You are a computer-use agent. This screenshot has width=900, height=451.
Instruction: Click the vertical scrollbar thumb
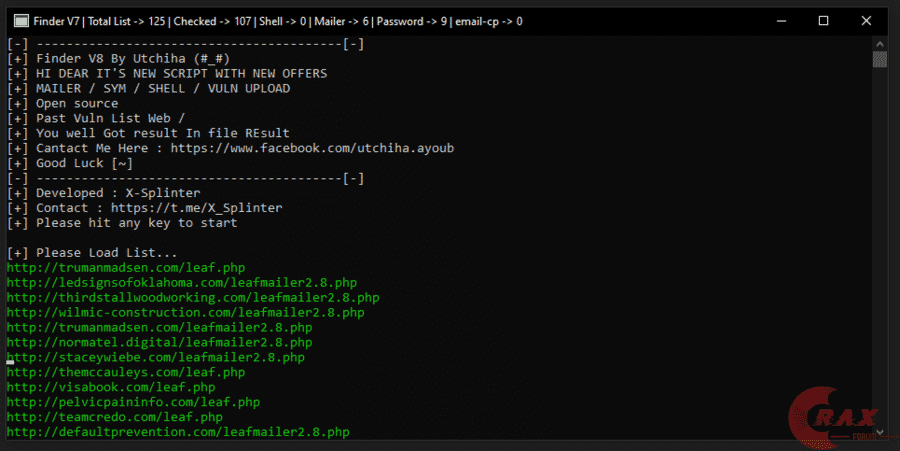[x=879, y=60]
